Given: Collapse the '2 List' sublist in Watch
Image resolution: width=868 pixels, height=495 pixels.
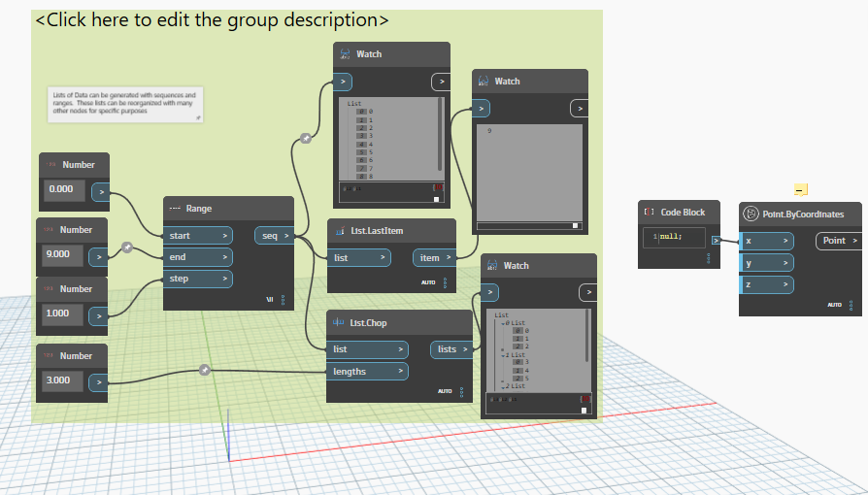Looking at the screenshot, I should click(x=503, y=386).
